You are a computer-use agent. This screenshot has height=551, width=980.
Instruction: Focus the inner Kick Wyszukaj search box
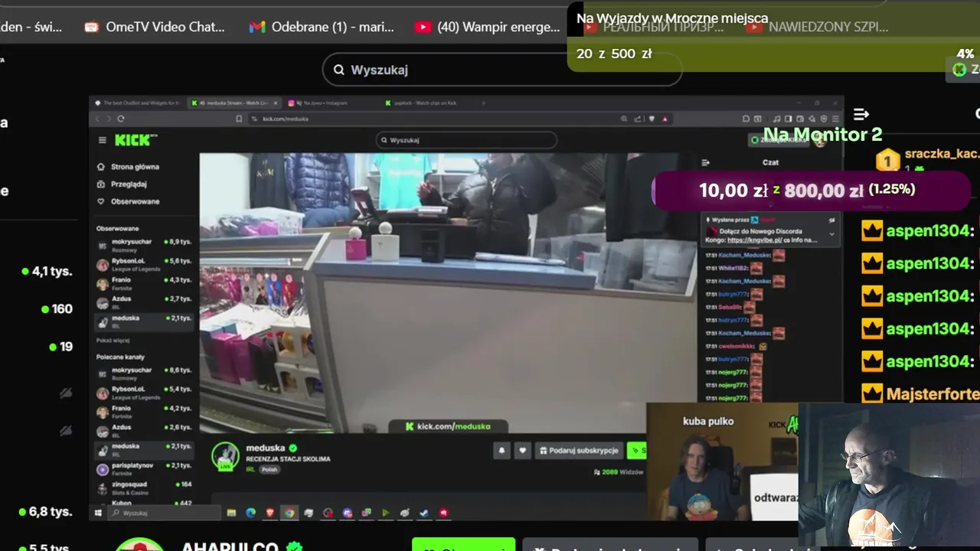465,140
